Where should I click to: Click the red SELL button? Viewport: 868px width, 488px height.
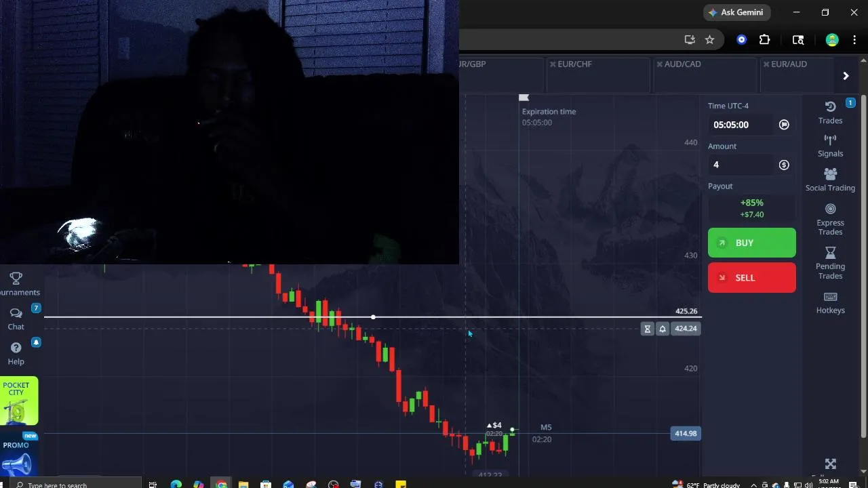pyautogui.click(x=752, y=278)
